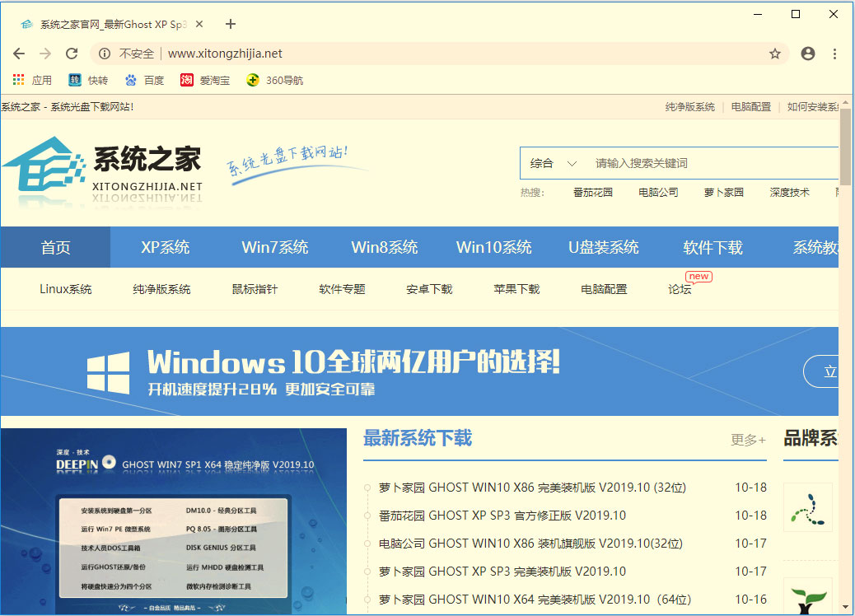855x616 pixels.
Task: Click hot search 番茄花园
Action: click(x=593, y=193)
